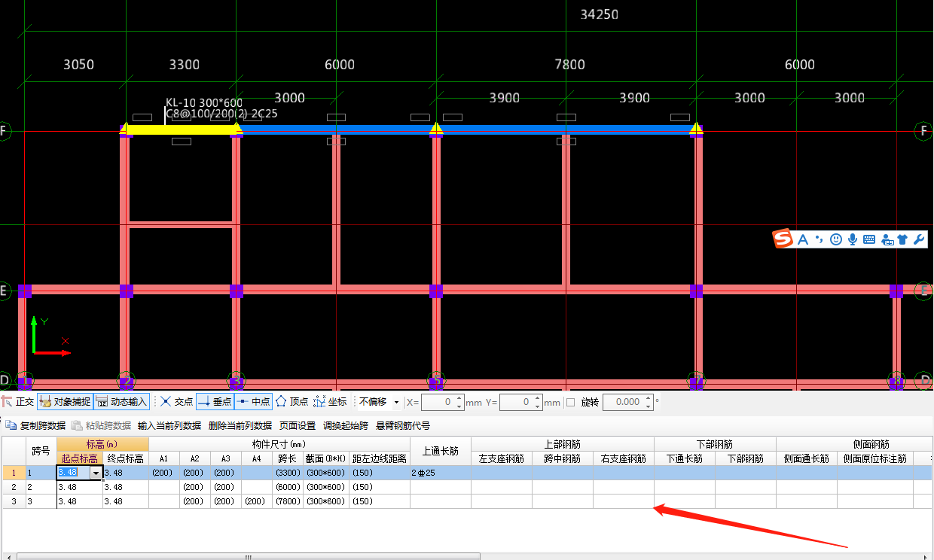Select the 起点标高 column header

coord(80,458)
